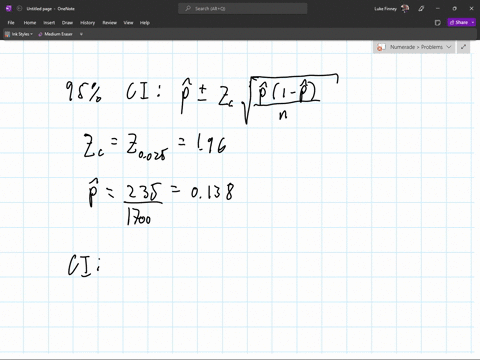Open the feed notes pane icon
Viewport: 480px width, 360px height.
438,23
